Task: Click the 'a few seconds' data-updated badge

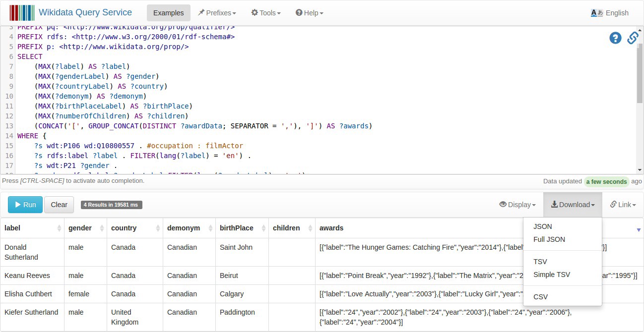Action: 606,181
